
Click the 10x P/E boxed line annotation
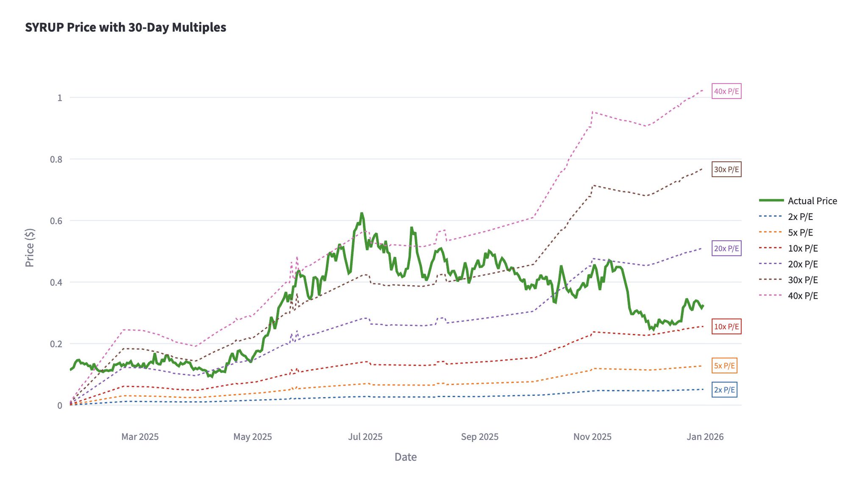tap(726, 326)
